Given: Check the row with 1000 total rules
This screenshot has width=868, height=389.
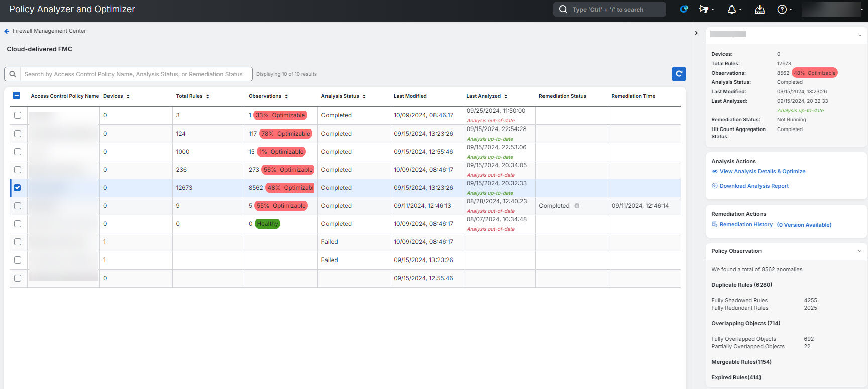Looking at the screenshot, I should [x=18, y=152].
